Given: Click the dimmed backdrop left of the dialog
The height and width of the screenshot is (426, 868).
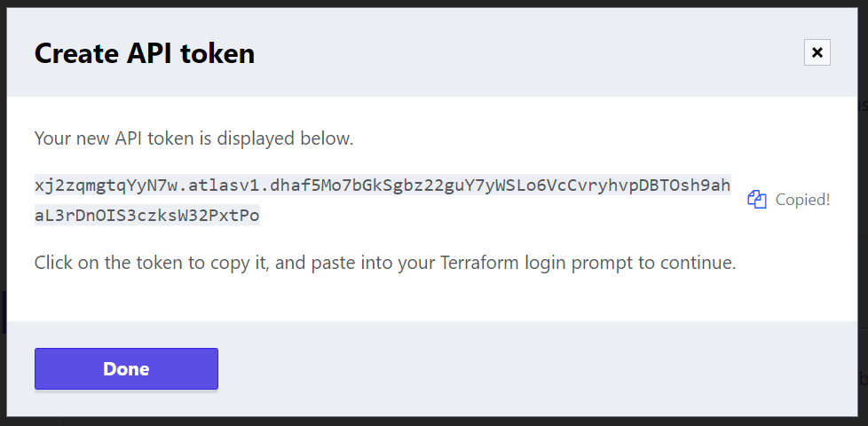Looking at the screenshot, I should pos(3,213).
